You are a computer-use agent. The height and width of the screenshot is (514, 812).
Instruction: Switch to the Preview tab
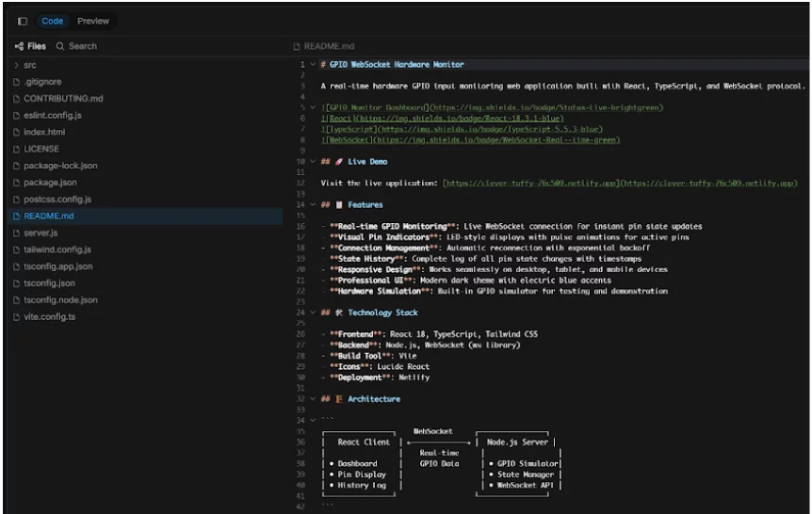[x=93, y=22]
